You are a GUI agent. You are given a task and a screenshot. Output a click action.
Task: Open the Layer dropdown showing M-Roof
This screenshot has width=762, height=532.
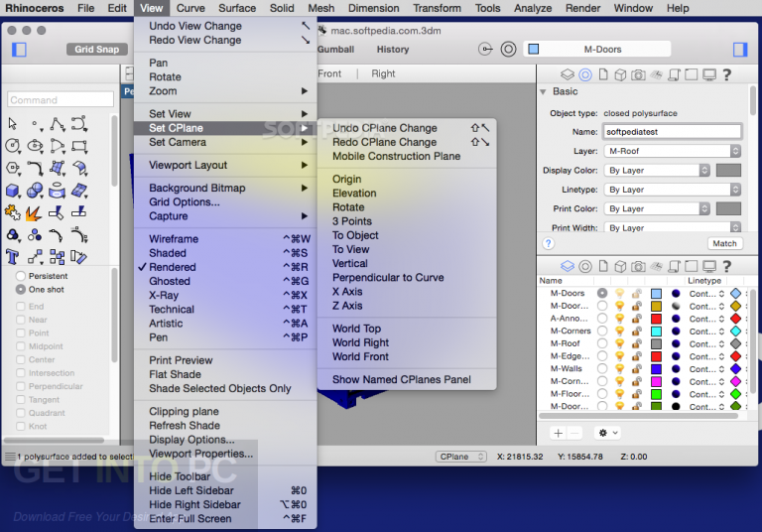[x=673, y=151]
